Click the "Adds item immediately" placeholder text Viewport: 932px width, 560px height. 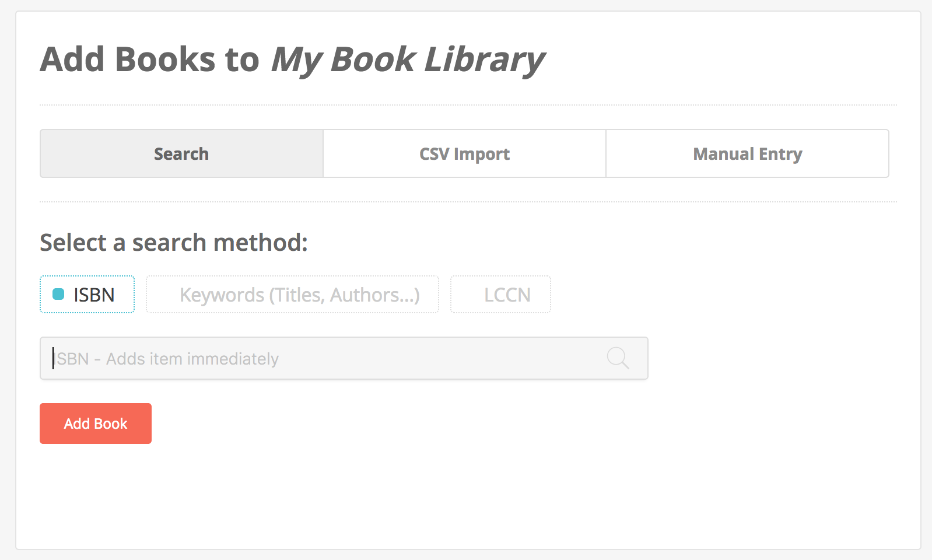click(x=192, y=359)
